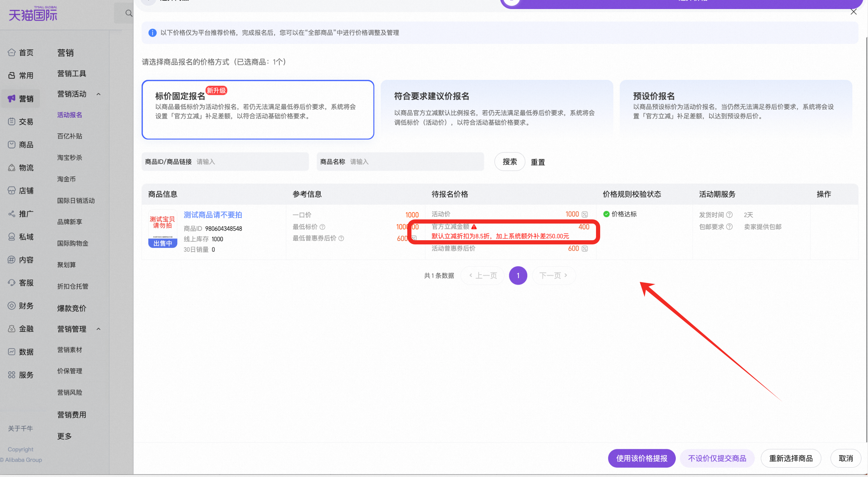Click 搜索 search button
The width and height of the screenshot is (868, 477).
[510, 162]
